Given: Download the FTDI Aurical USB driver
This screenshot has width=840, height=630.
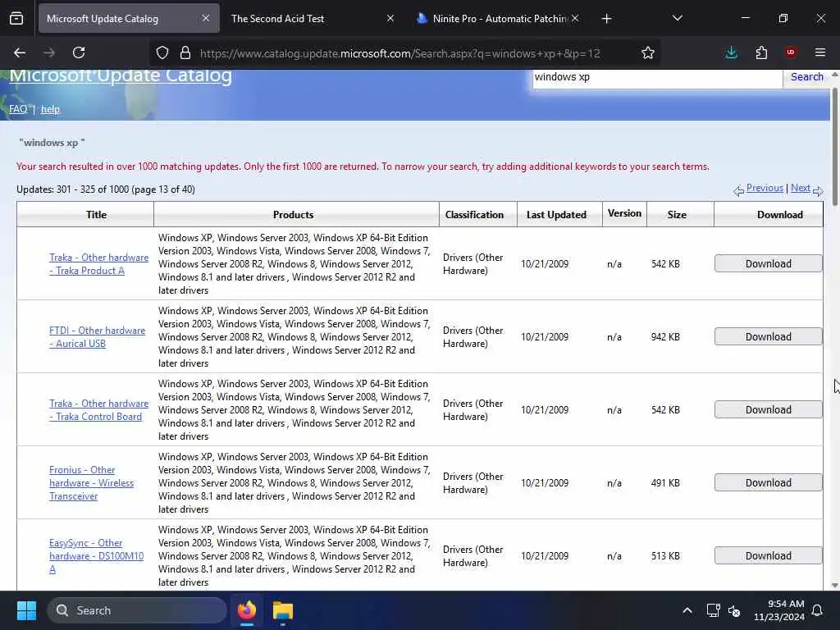Looking at the screenshot, I should tap(768, 336).
